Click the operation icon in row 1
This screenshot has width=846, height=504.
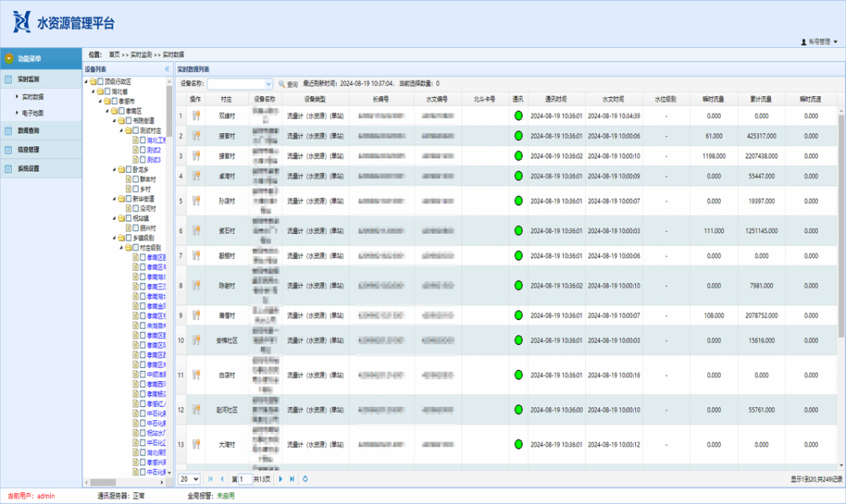196,116
